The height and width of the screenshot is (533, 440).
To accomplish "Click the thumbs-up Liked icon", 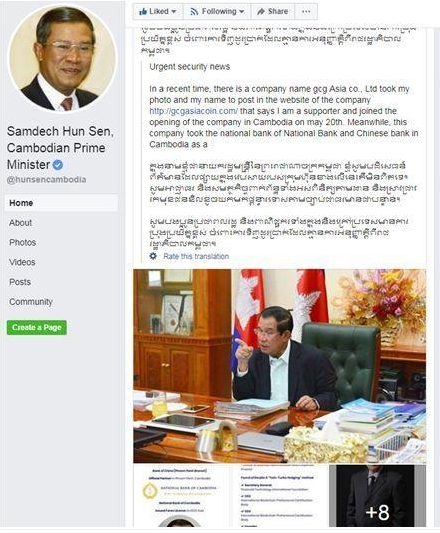I will pos(143,12).
